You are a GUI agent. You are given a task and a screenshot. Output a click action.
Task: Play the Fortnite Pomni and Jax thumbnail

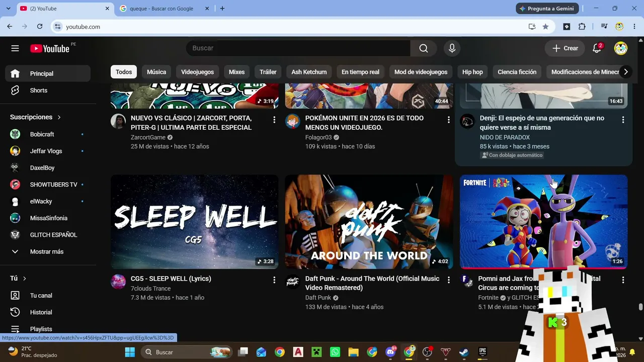[543, 222]
